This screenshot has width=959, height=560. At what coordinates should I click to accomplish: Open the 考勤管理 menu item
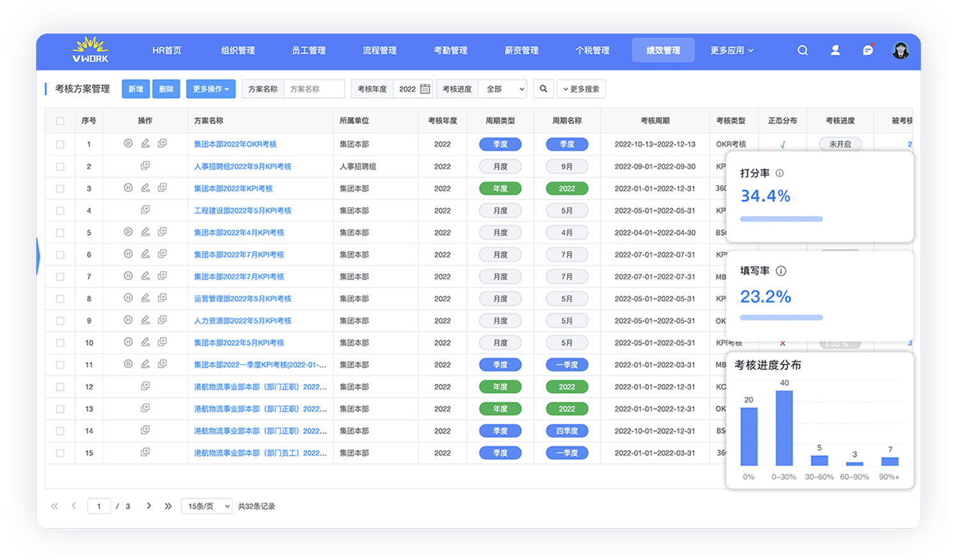[450, 51]
